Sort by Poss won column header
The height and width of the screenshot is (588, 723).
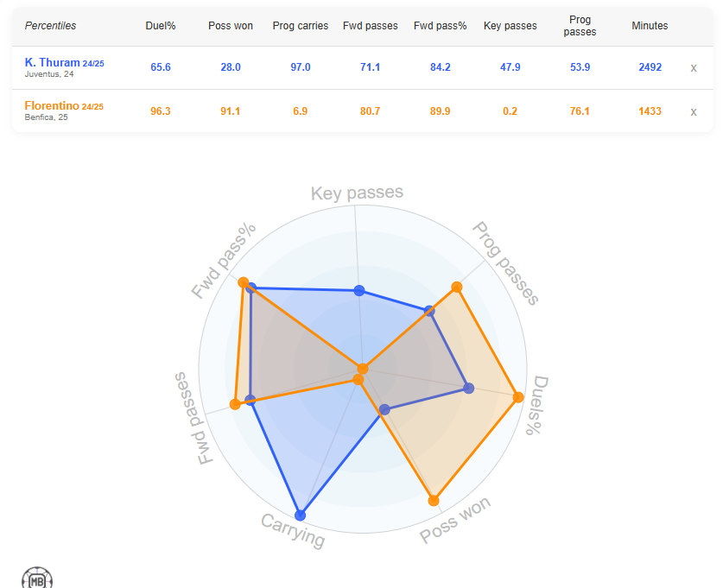231,26
